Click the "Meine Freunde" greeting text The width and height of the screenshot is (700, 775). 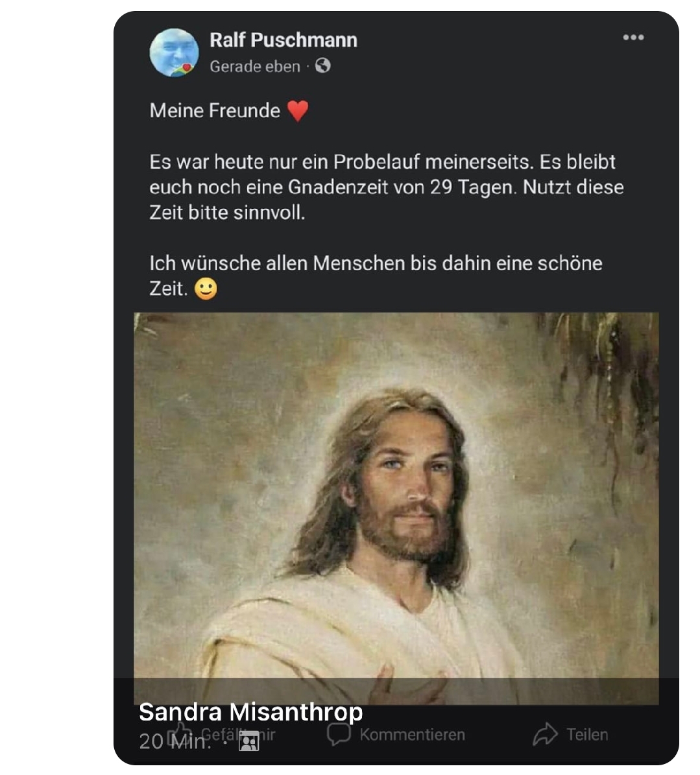coord(215,110)
